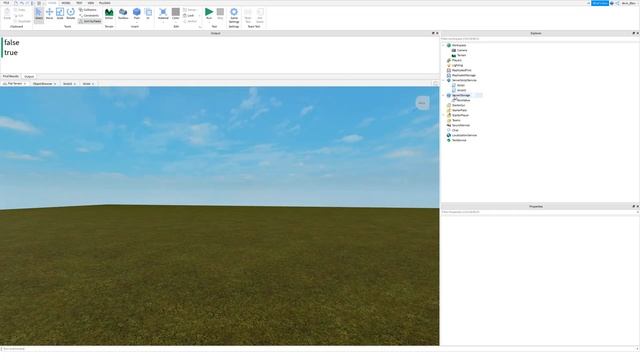Screen dimensions: 640x360
Task: Activate the Move tool
Action: (49, 14)
